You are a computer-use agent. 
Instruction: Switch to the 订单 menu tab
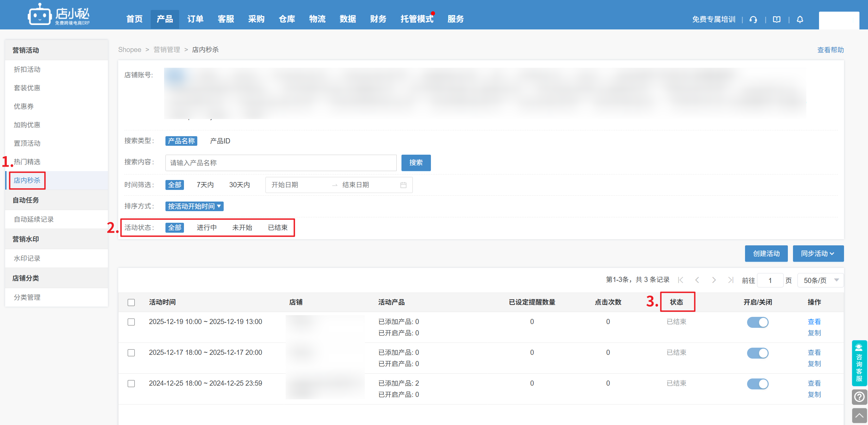click(195, 19)
